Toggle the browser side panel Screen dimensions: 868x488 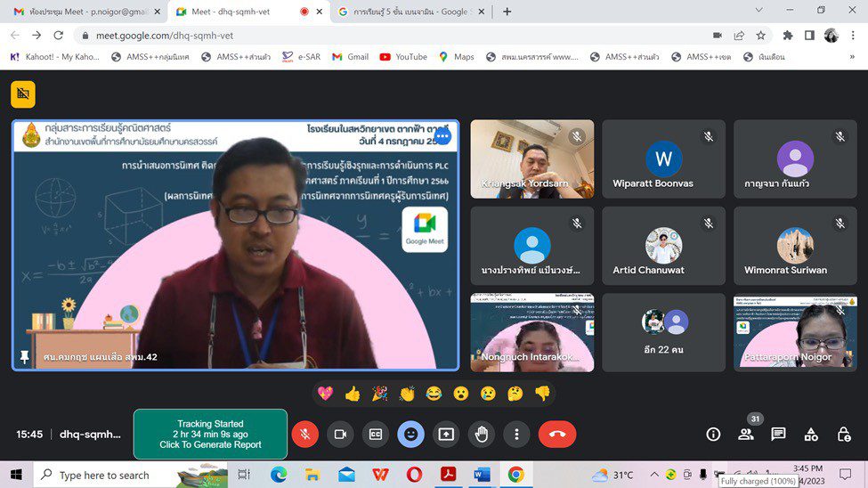[x=809, y=36]
